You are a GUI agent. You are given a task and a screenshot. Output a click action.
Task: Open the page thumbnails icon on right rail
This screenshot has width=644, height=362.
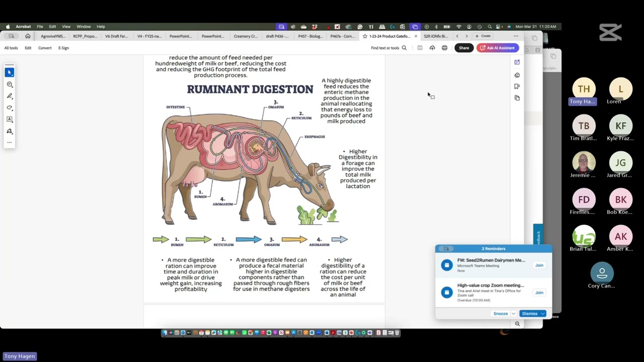click(x=517, y=98)
